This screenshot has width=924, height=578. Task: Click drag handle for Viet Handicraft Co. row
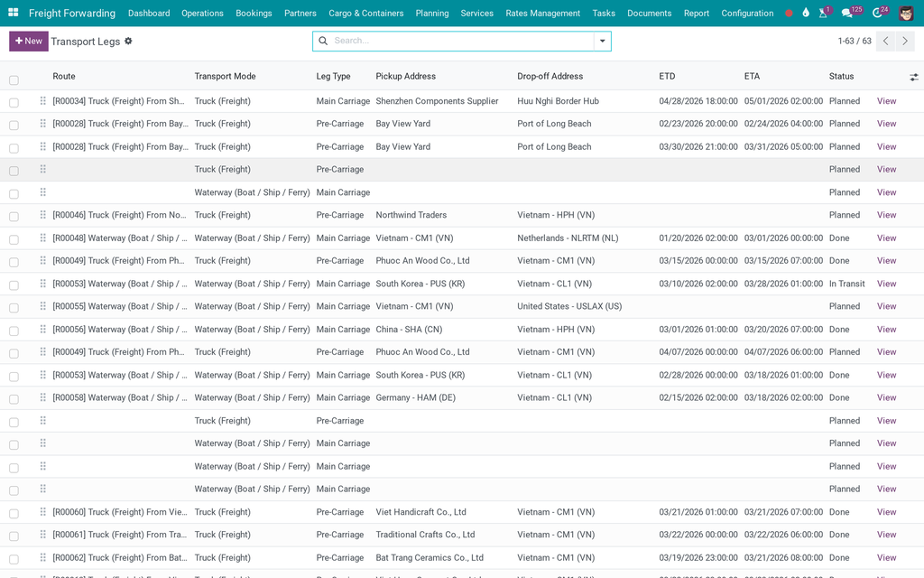(x=43, y=512)
